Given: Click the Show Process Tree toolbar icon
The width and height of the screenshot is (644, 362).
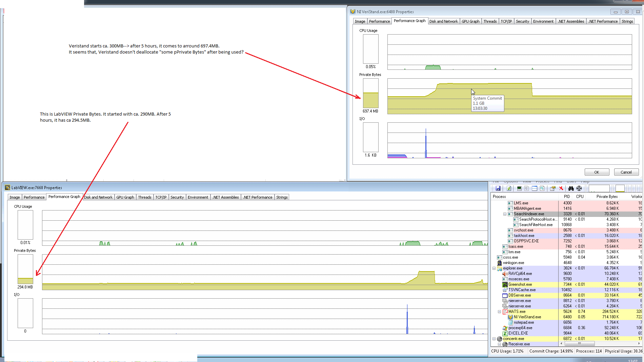Looking at the screenshot, I should (527, 188).
